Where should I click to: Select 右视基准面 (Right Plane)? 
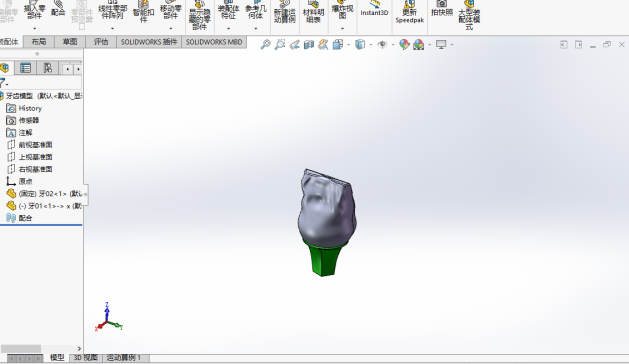pos(29,169)
